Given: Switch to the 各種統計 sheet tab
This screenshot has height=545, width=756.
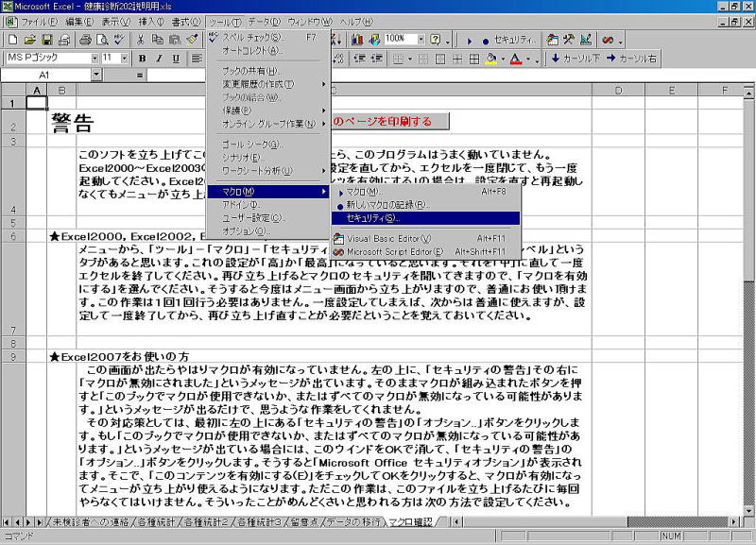Looking at the screenshot, I should click(156, 522).
